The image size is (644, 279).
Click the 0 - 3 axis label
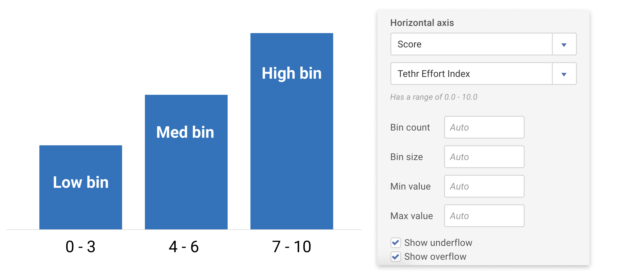pyautogui.click(x=80, y=247)
